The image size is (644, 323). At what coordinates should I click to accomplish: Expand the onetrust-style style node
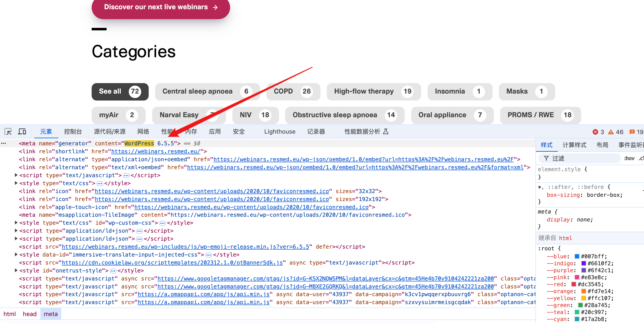(x=16, y=270)
